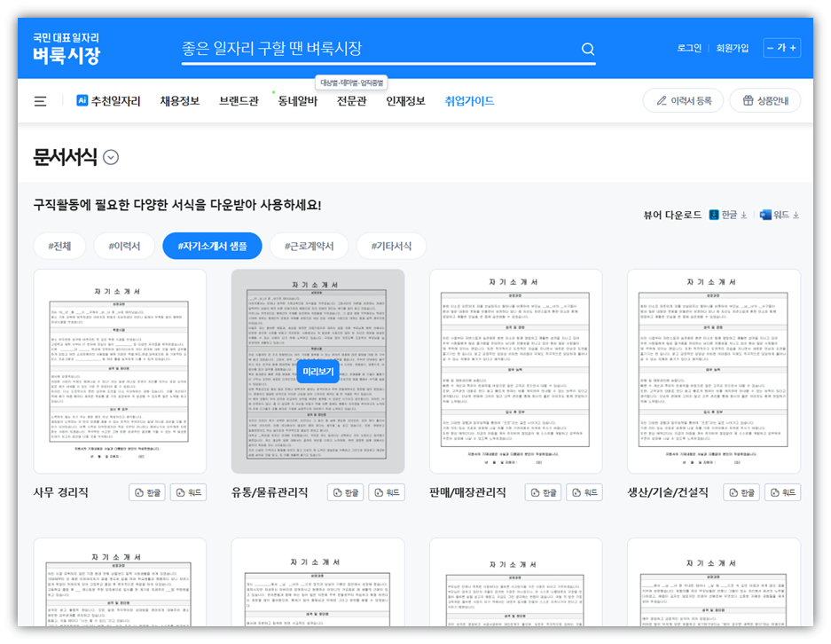Click the 로그인 link
This screenshot has width=831, height=644.
[x=688, y=50]
